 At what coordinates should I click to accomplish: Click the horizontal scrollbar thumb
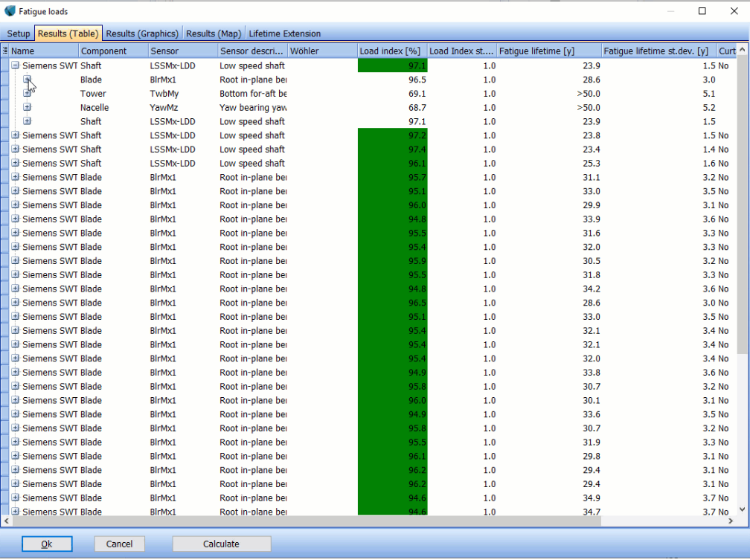[x=306, y=521]
